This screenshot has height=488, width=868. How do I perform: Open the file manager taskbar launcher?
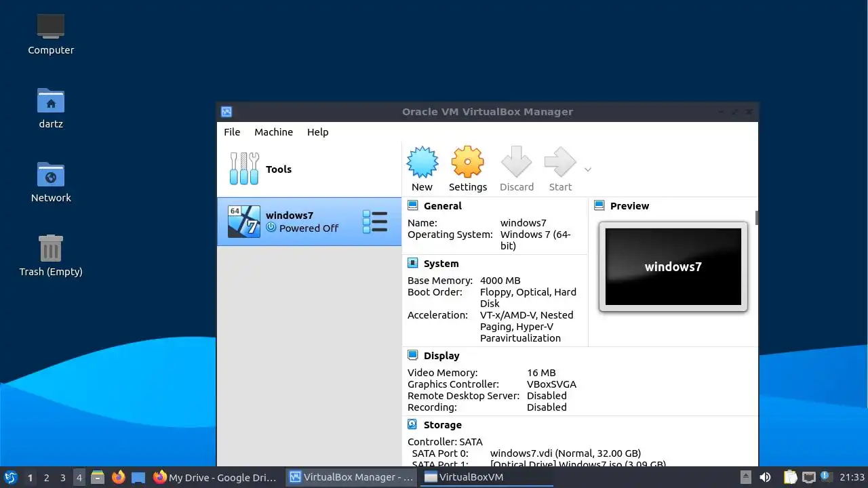click(98, 477)
